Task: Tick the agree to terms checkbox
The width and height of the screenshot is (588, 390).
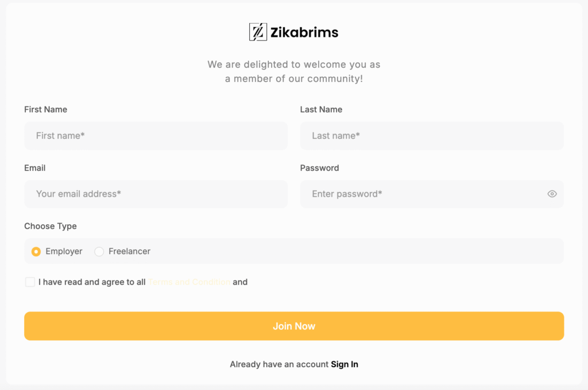Action: click(30, 282)
